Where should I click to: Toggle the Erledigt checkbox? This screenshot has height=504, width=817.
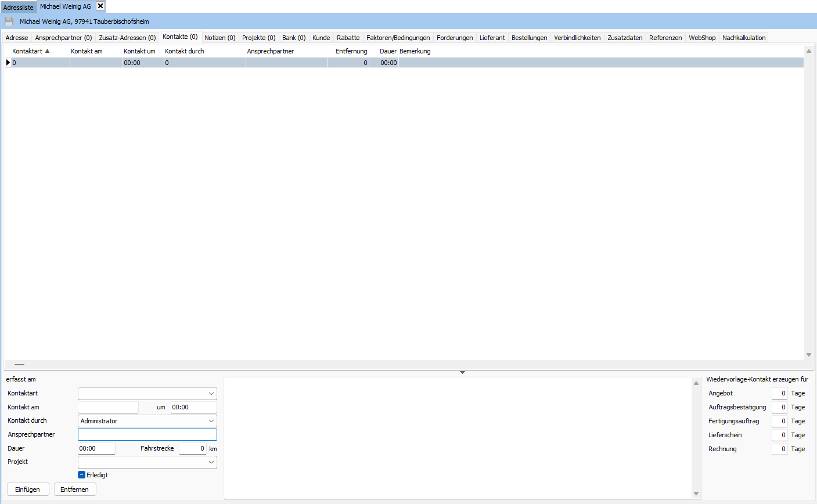tap(81, 474)
